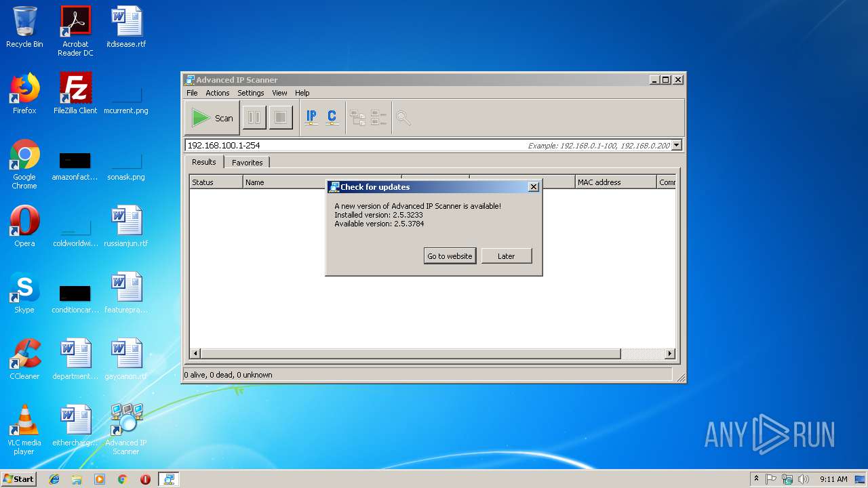Select the featurepra desktop file
Image resolution: width=868 pixels, height=488 pixels.
click(126, 293)
